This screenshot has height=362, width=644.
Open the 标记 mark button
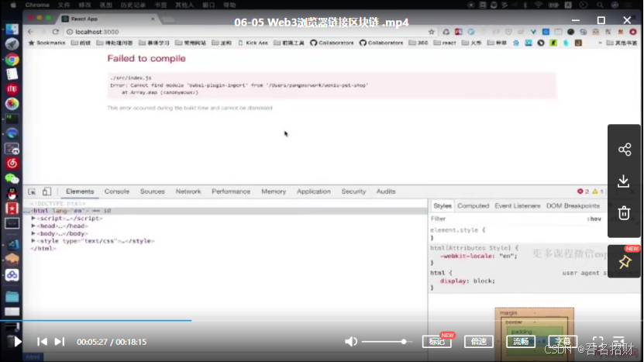[x=436, y=341]
